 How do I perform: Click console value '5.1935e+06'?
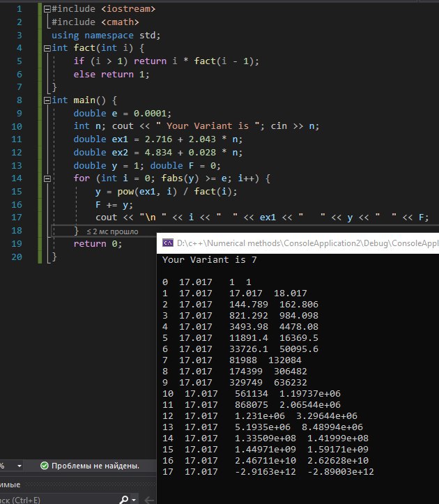point(263,427)
